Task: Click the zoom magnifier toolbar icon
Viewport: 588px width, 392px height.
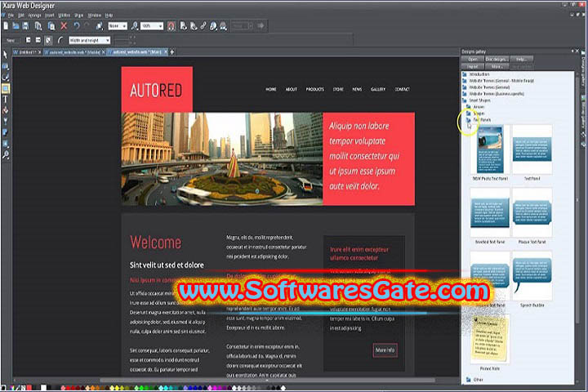Action: [x=134, y=26]
